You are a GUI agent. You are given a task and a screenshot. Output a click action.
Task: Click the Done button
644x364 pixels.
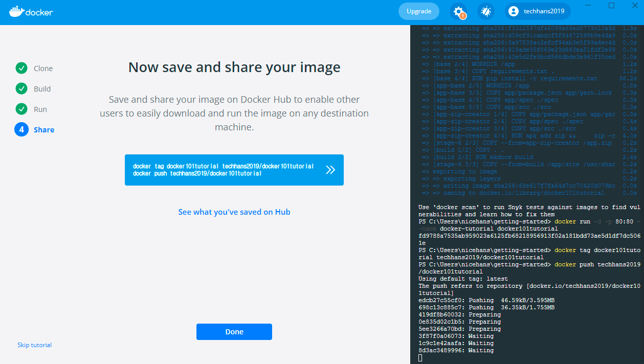[x=234, y=332]
